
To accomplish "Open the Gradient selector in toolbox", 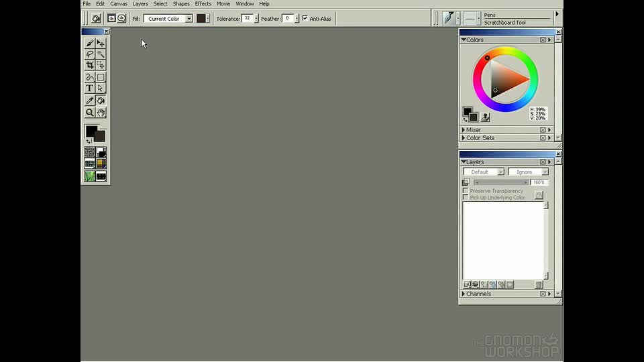I will [x=101, y=152].
